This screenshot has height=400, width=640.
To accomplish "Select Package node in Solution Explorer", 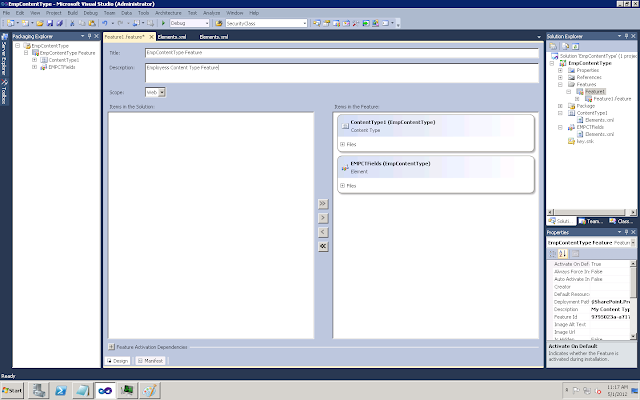I will pos(585,106).
